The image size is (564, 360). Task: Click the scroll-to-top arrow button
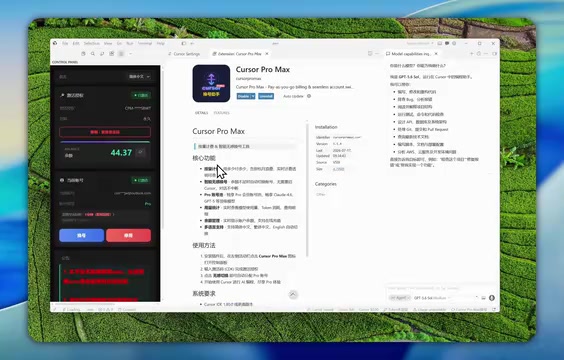(x=293, y=295)
